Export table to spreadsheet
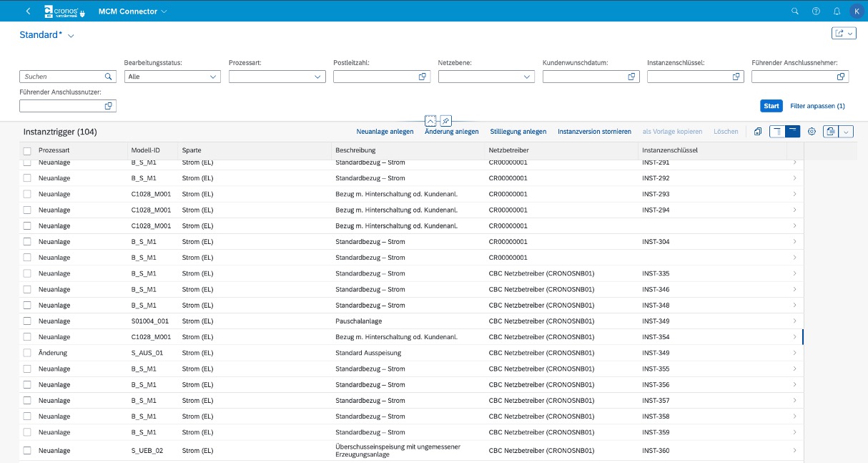Viewport: 868px width, 463px height. tap(831, 132)
